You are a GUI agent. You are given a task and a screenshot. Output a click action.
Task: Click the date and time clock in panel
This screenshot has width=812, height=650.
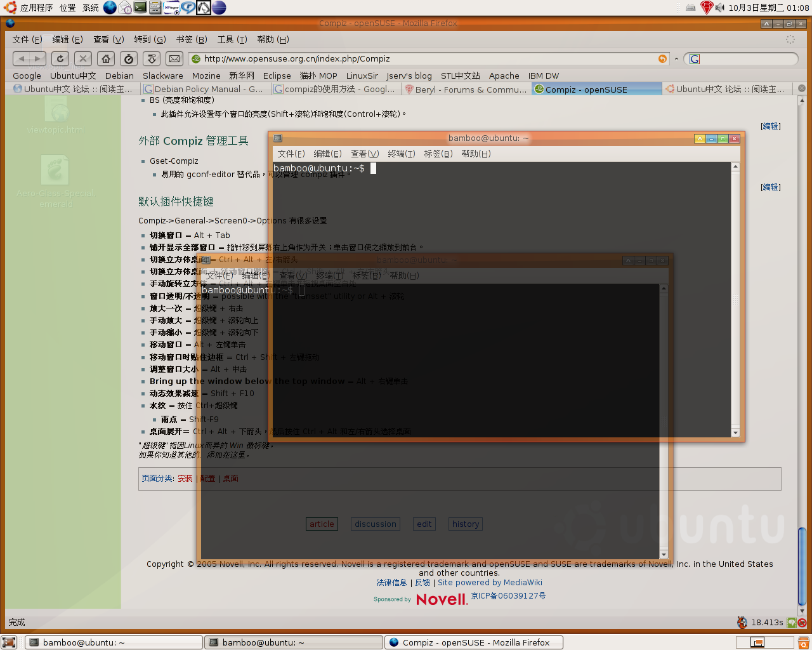point(769,8)
